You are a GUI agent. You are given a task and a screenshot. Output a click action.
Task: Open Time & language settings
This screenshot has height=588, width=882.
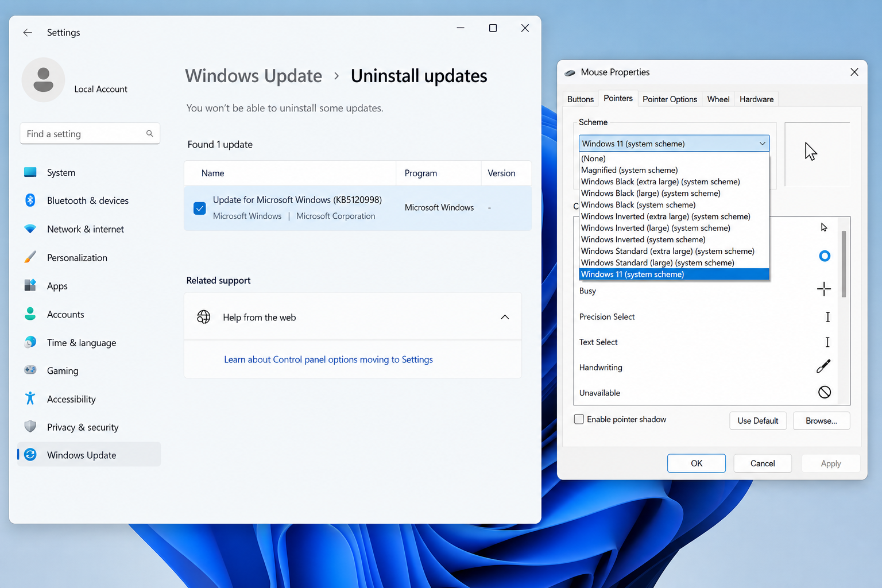[x=89, y=342]
